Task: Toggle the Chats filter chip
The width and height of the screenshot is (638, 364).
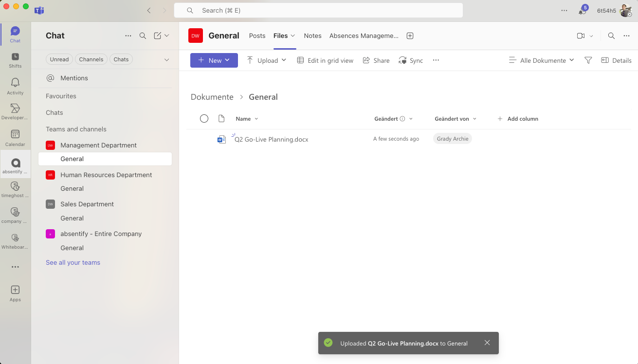Action: 121,59
